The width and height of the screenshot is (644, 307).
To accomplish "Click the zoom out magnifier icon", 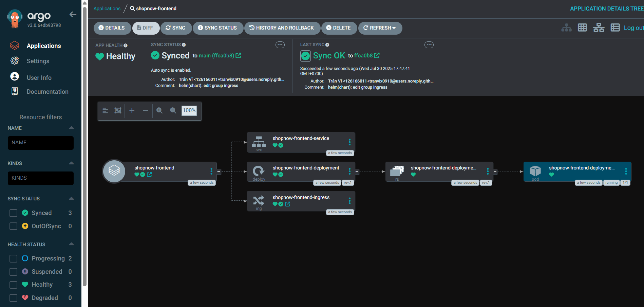I will point(173,110).
